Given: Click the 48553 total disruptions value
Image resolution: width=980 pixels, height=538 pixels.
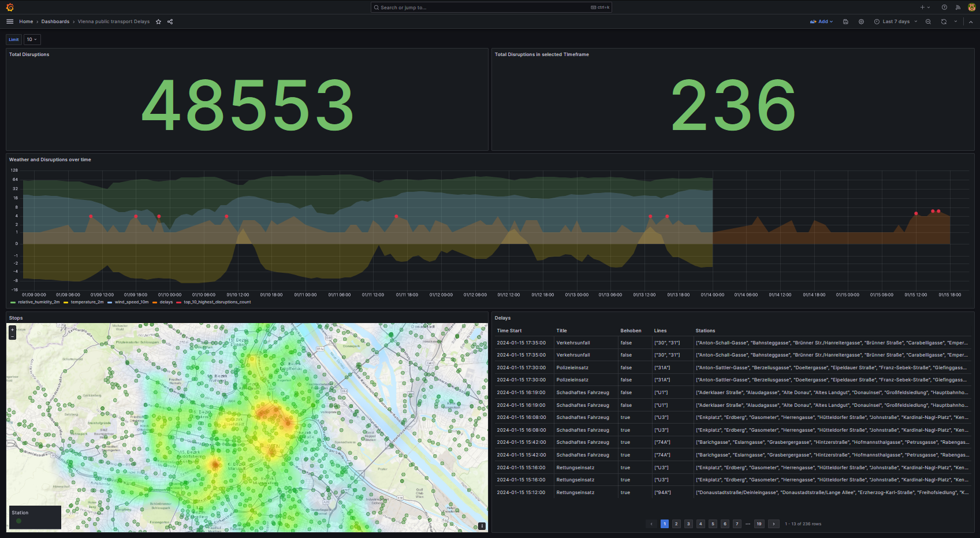Looking at the screenshot, I should pyautogui.click(x=248, y=105).
